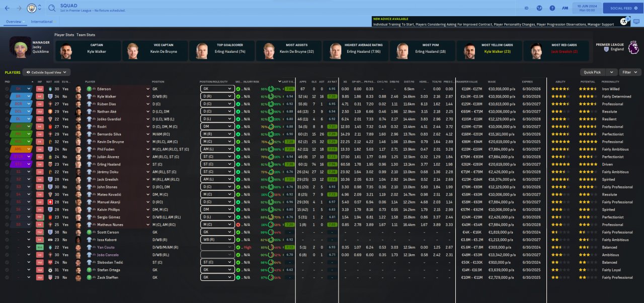Click the eye icon on CaOxide Squad View
This screenshot has height=303, width=644.
pos(29,72)
